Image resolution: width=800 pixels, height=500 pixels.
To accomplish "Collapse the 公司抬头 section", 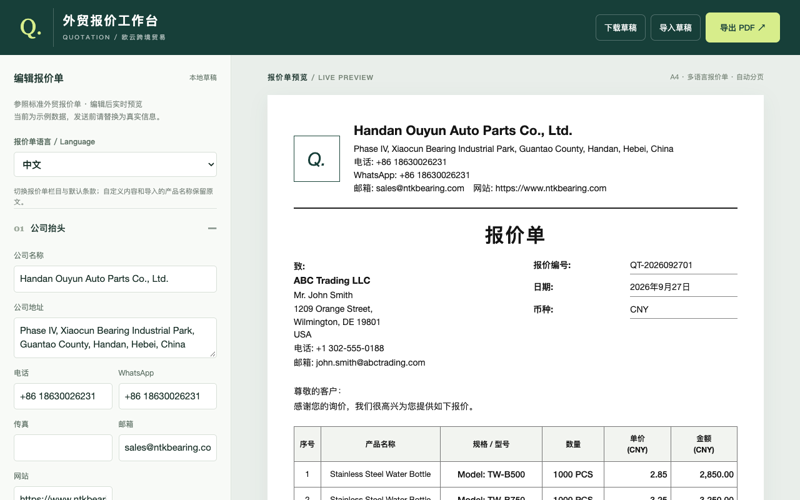I will click(212, 228).
